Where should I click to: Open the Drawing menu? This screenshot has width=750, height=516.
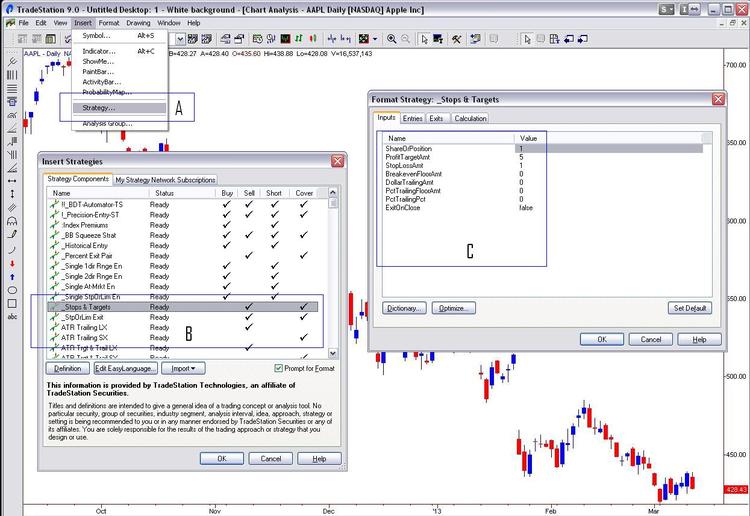pyautogui.click(x=138, y=23)
